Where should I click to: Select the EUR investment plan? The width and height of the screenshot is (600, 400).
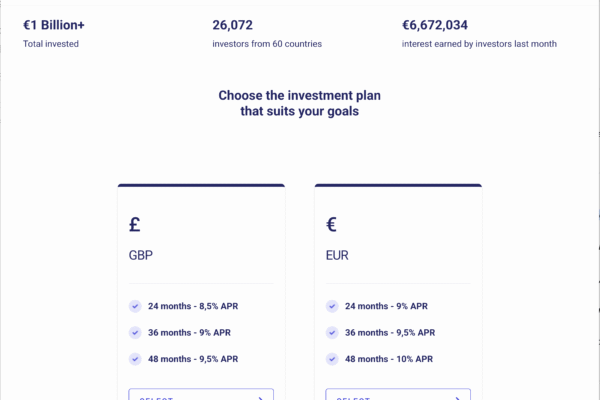(x=398, y=394)
